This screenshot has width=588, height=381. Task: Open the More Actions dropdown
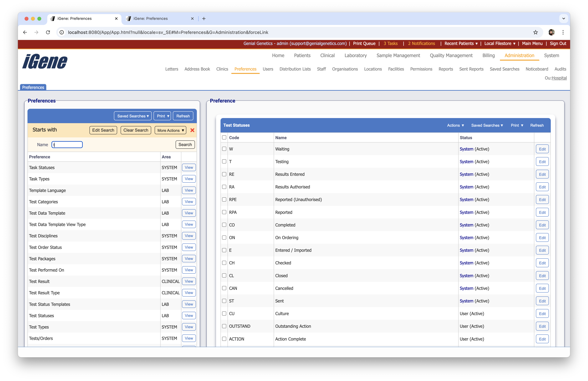pos(170,130)
